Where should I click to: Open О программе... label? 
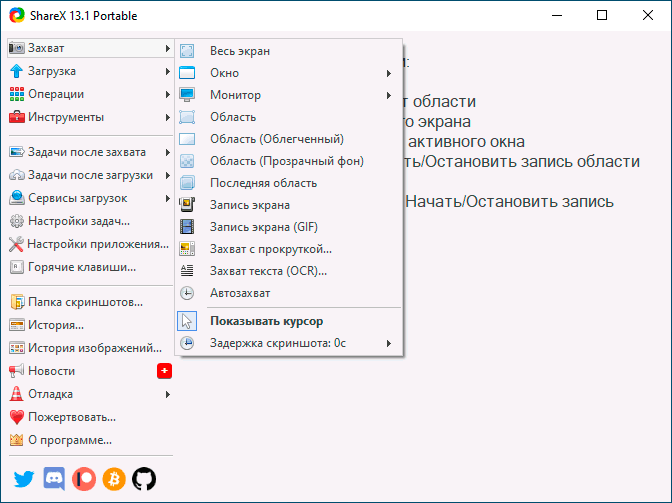click(70, 440)
